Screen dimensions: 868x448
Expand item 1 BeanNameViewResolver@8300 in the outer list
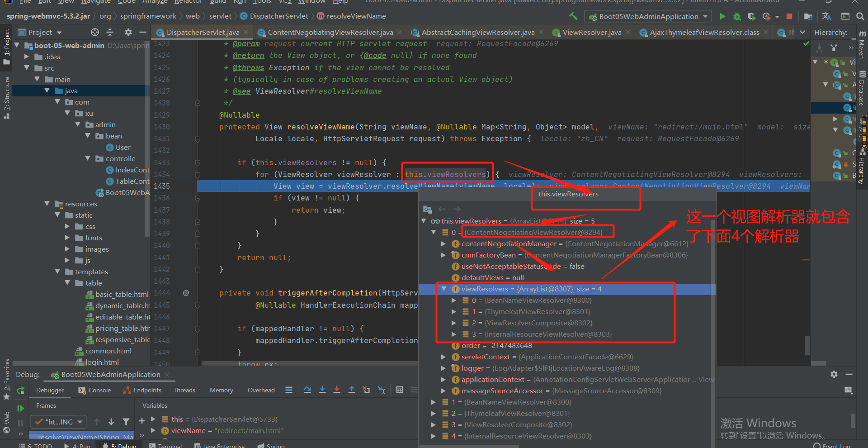433,402
